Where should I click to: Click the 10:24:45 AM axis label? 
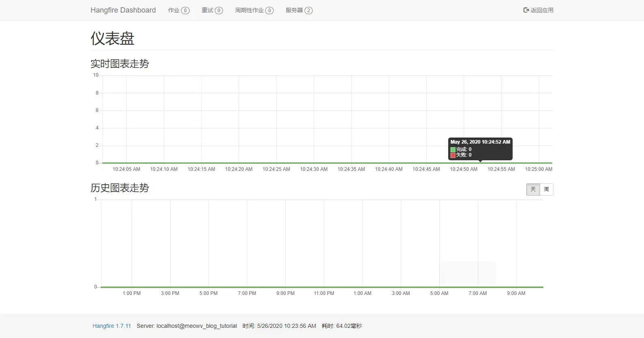pyautogui.click(x=426, y=169)
